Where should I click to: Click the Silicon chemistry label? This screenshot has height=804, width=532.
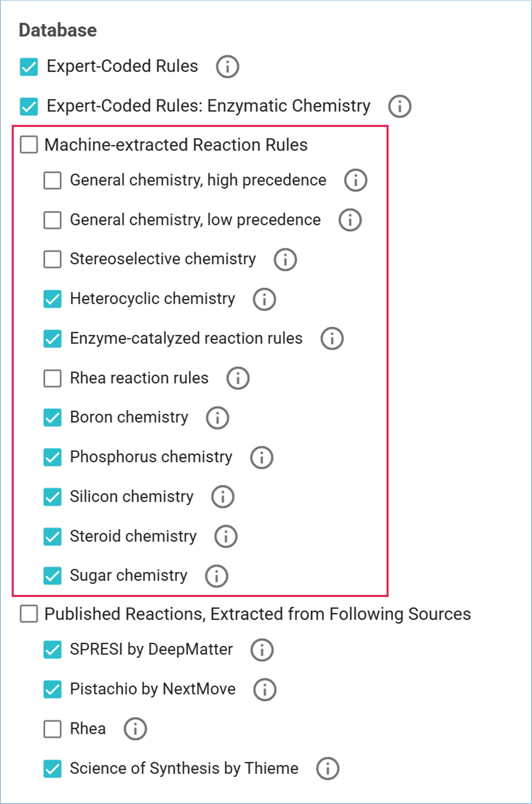[x=131, y=497]
